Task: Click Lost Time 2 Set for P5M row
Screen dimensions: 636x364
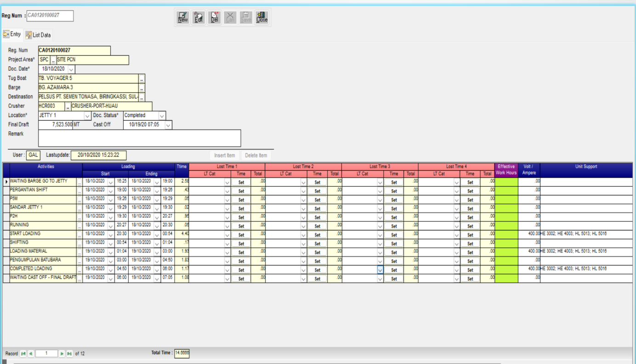Action: point(317,200)
